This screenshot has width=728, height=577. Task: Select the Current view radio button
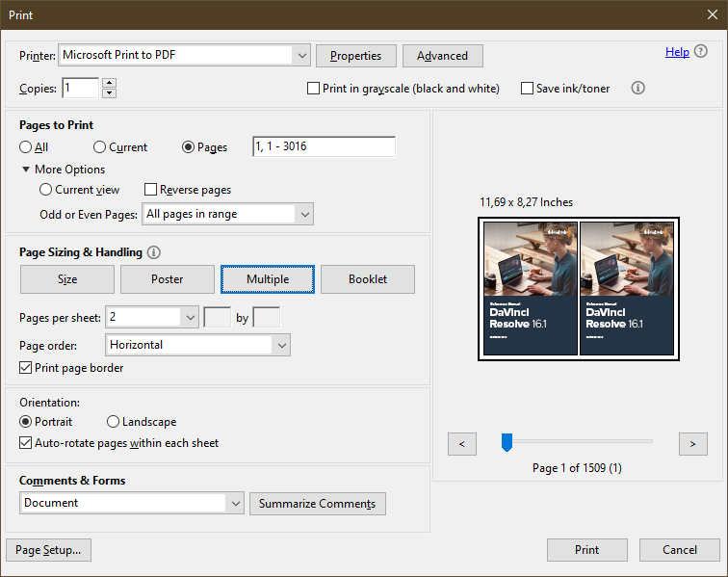pyautogui.click(x=45, y=190)
